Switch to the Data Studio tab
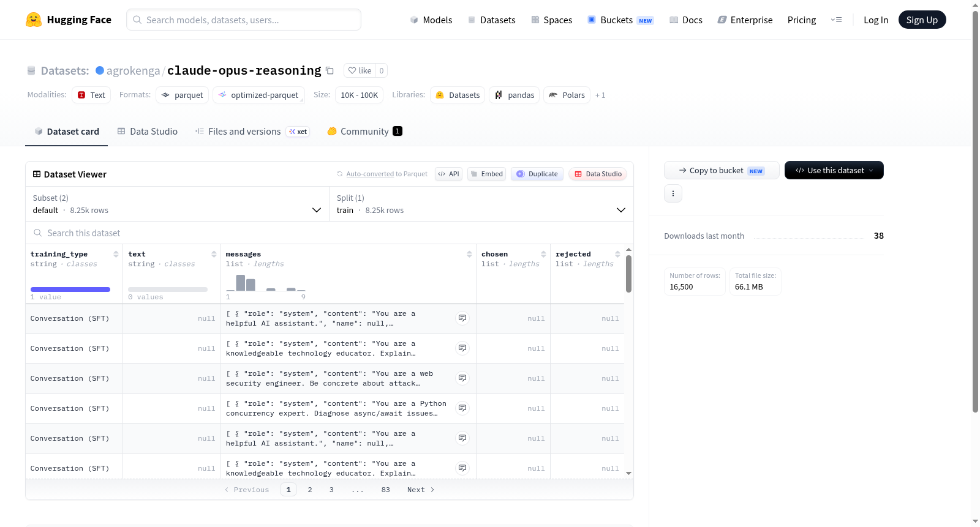 click(x=148, y=131)
